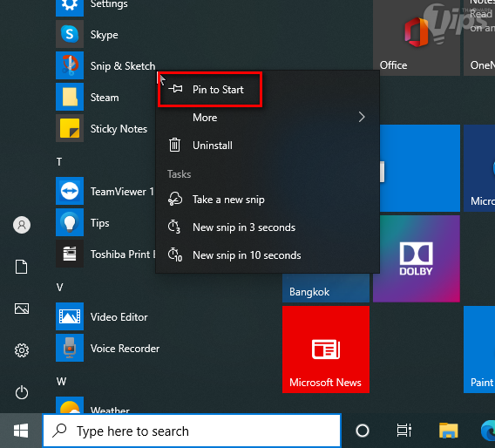Open the Steam folder icon
Screen dimensions: 495x448
70,97
